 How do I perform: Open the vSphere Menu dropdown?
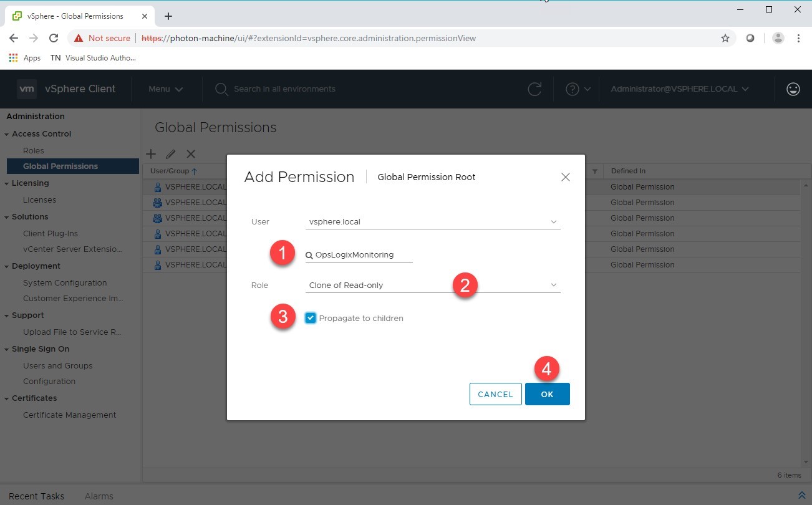click(165, 89)
